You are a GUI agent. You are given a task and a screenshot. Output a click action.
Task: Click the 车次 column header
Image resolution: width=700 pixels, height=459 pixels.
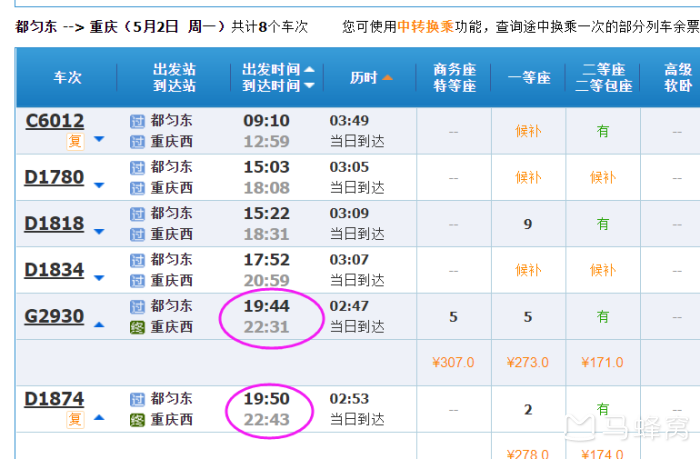[66, 77]
